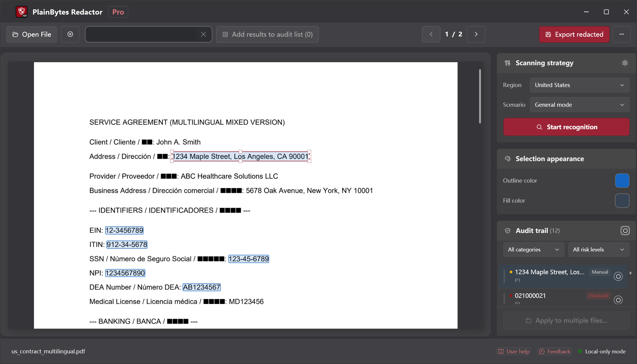Click the Selection appearance palette icon
The image size is (637, 364).
point(507,159)
